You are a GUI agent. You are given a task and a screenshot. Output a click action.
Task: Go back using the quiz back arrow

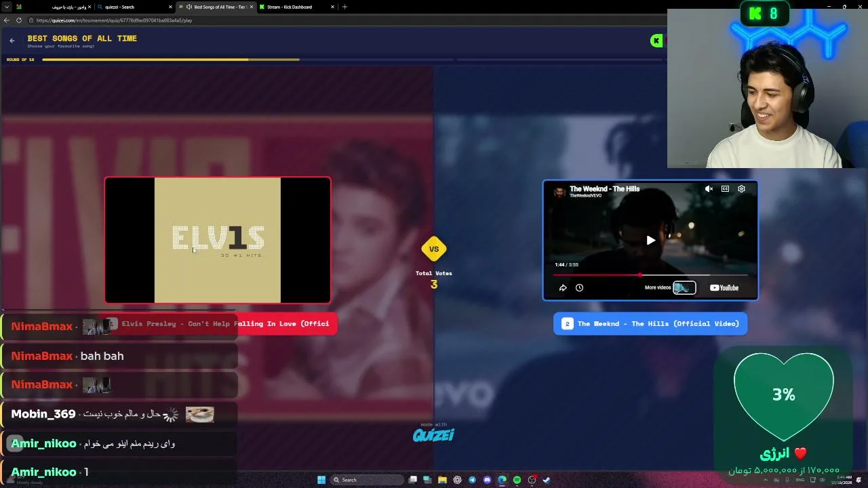pyautogui.click(x=12, y=41)
